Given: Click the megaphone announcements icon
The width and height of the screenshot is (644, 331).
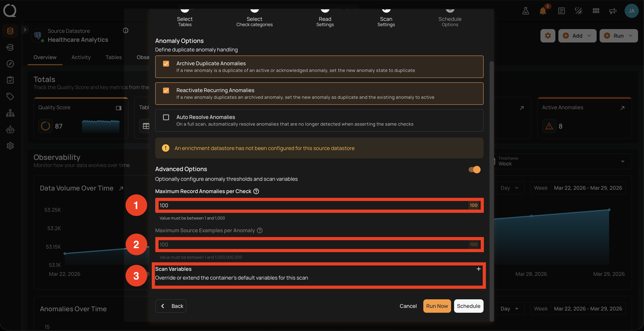Looking at the screenshot, I should click(x=613, y=11).
